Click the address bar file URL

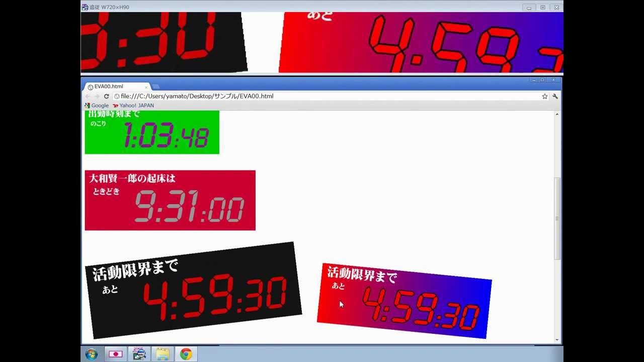tap(197, 96)
